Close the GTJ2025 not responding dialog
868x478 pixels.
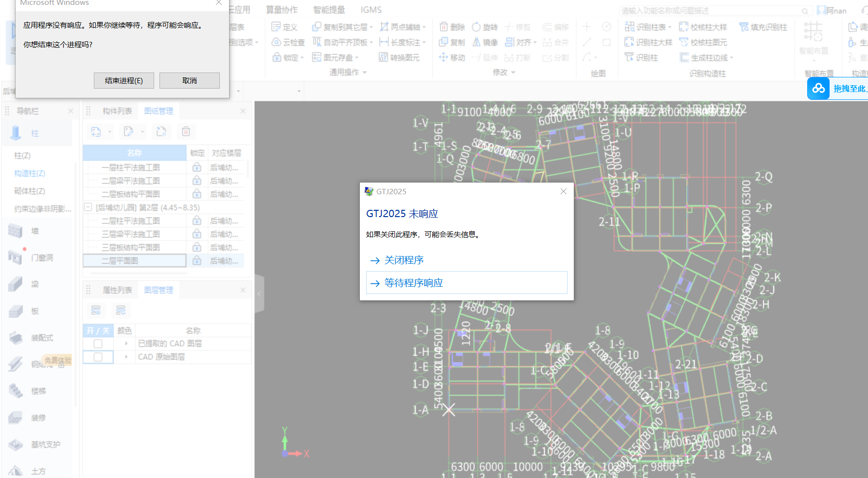point(563,191)
